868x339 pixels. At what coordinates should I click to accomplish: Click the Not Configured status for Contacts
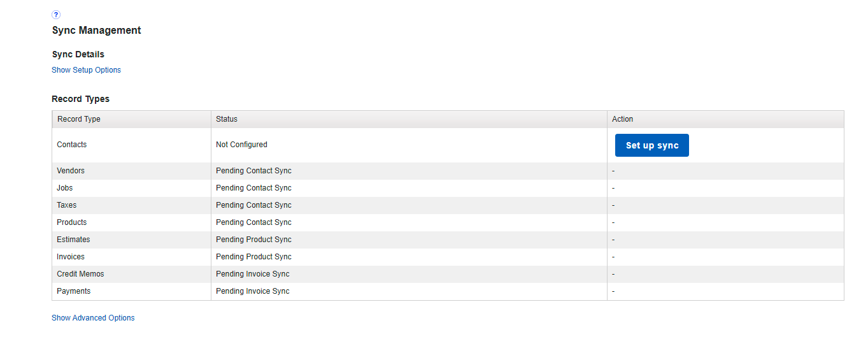click(x=241, y=145)
